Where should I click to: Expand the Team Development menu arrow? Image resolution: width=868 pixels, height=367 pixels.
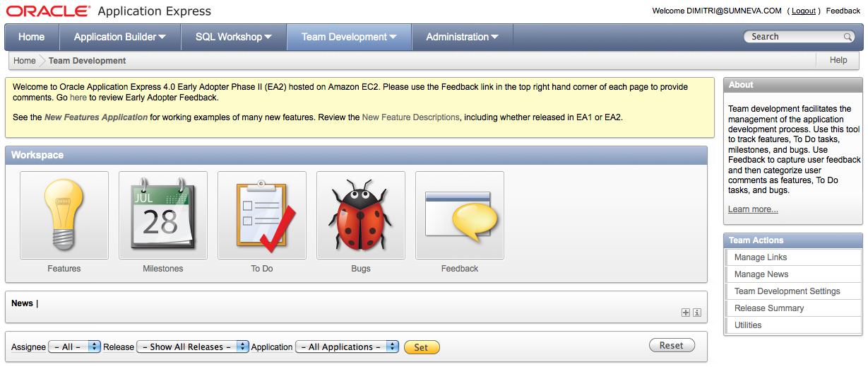point(393,37)
